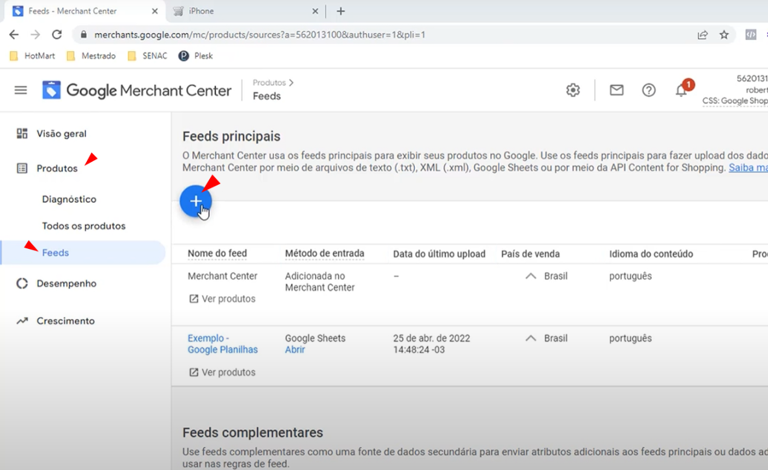768x470 pixels.
Task: Open Crescimento in the sidebar
Action: pyautogui.click(x=65, y=321)
